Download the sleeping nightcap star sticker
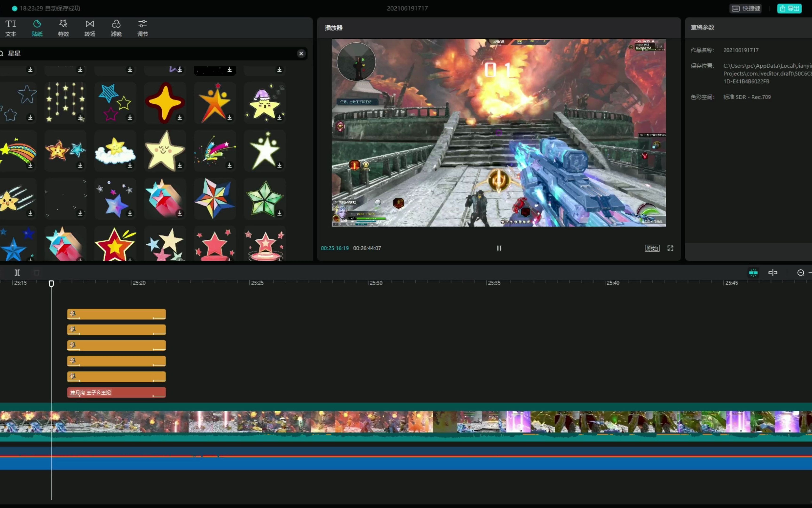The width and height of the screenshot is (812, 508). click(280, 117)
